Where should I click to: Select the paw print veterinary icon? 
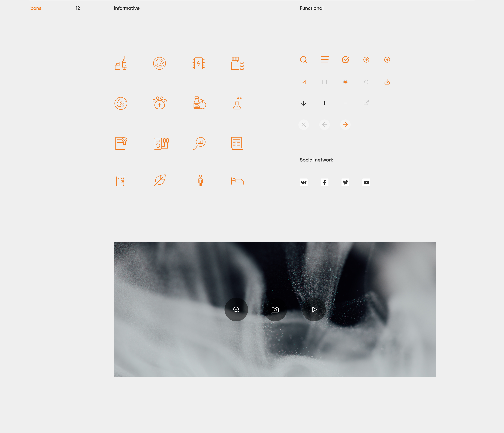coord(160,103)
